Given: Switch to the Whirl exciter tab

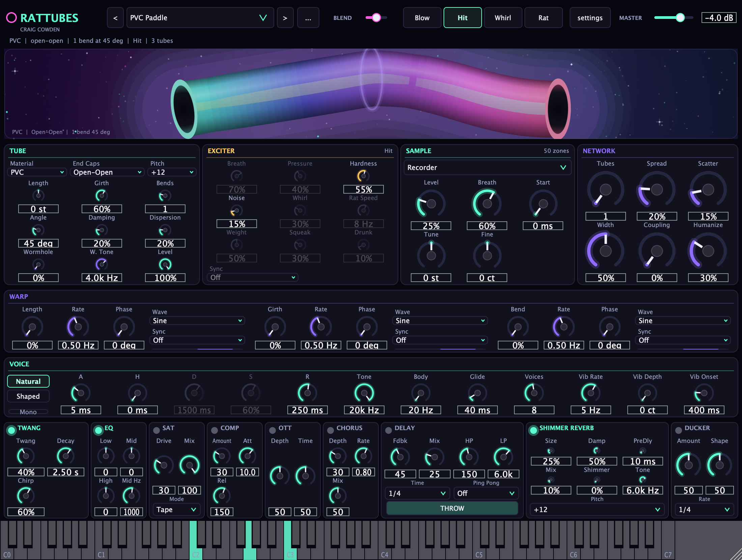Looking at the screenshot, I should pos(503,18).
